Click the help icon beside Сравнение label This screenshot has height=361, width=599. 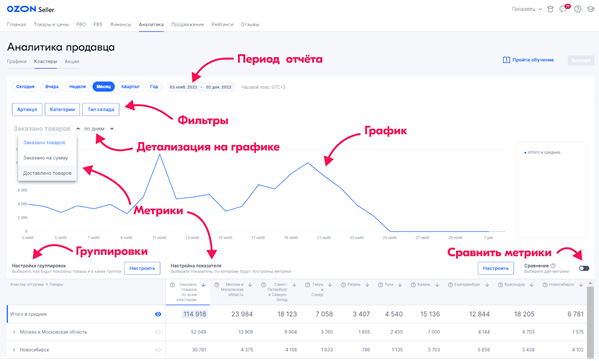point(553,265)
